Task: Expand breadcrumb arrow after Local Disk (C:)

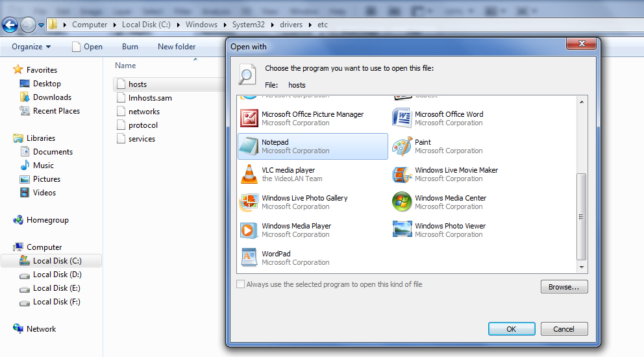Action: (x=179, y=25)
